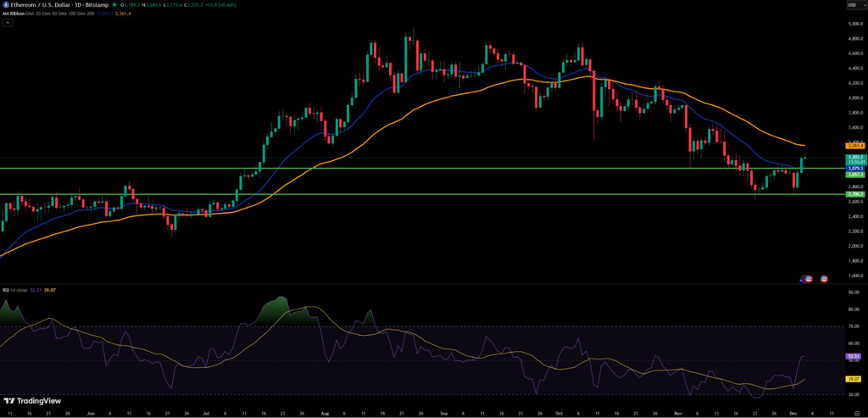Click the Ethereum / U.S. Dollar symbol title

coord(44,5)
